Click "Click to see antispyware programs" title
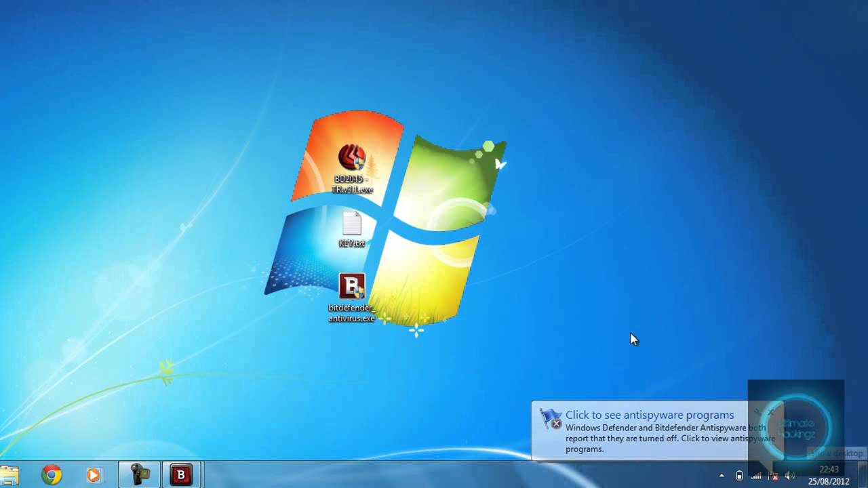Image resolution: width=868 pixels, height=488 pixels. [650, 415]
